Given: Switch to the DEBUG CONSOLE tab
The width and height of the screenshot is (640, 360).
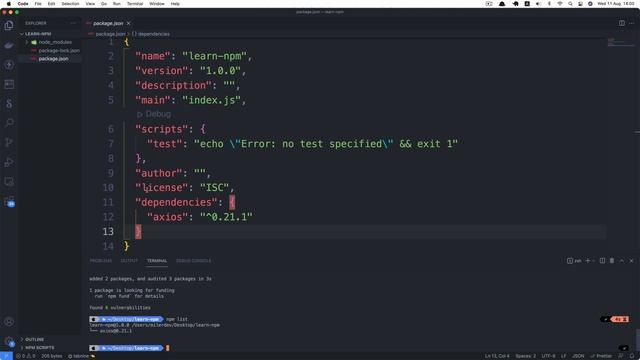Looking at the screenshot, I should click(x=193, y=260).
